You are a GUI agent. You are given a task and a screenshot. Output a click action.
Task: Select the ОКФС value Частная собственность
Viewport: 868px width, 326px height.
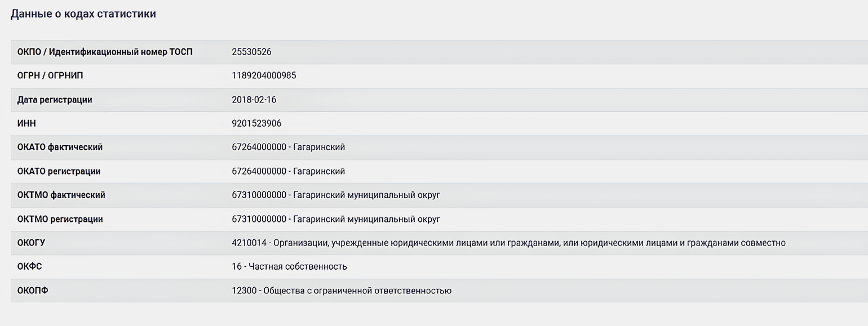(298, 266)
